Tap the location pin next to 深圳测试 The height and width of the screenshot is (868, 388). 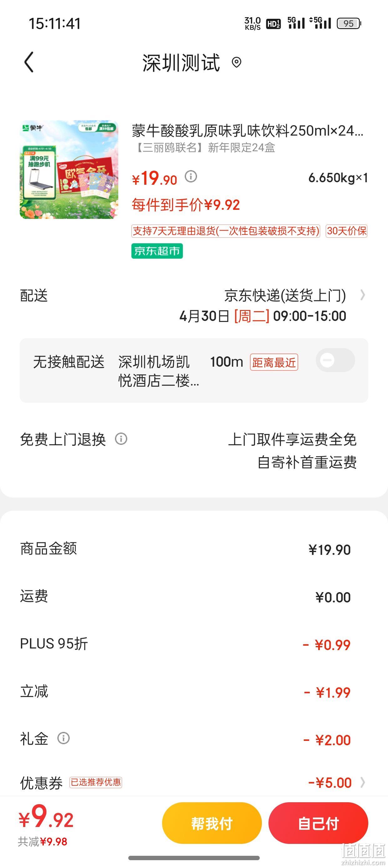237,62
